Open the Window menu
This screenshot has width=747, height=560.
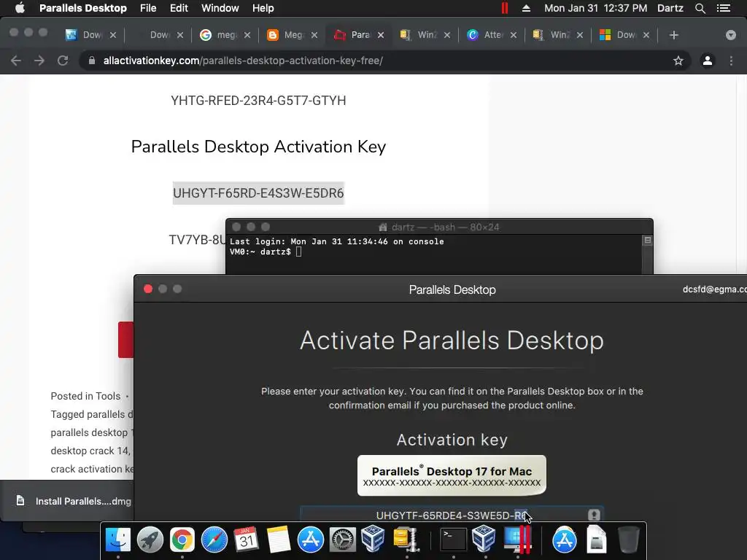[220, 8]
